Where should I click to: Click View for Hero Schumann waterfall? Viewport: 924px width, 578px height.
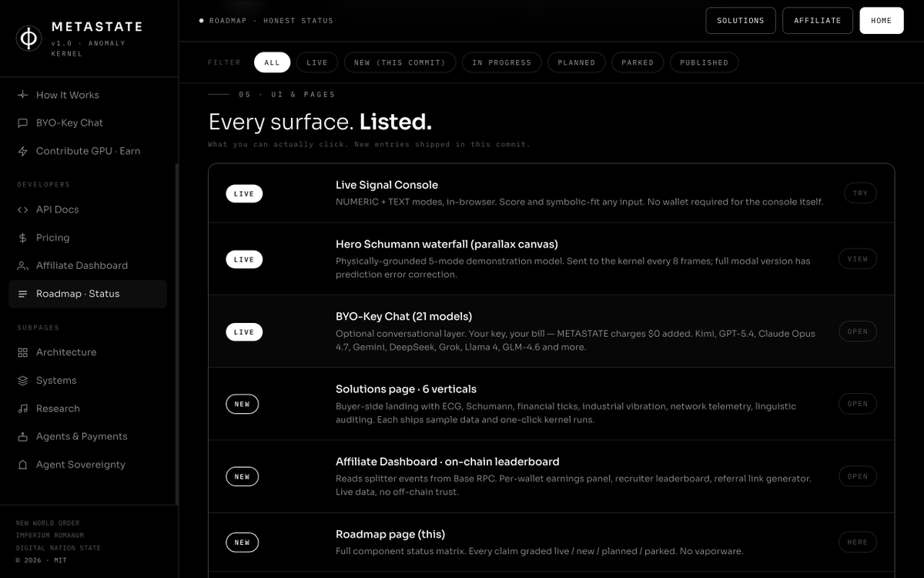858,259
